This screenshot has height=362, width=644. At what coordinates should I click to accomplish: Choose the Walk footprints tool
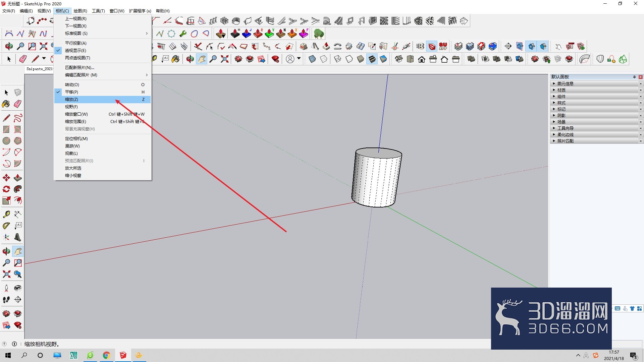6,299
